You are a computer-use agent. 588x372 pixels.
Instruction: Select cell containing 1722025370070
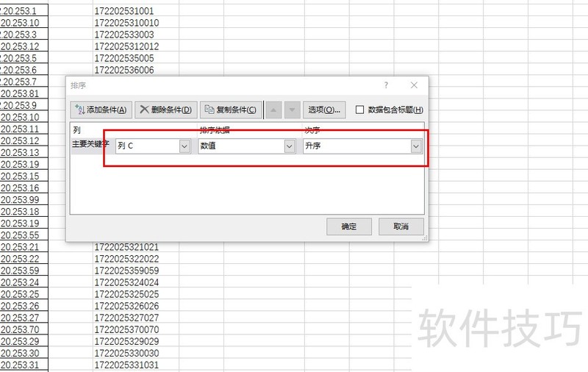click(136, 329)
